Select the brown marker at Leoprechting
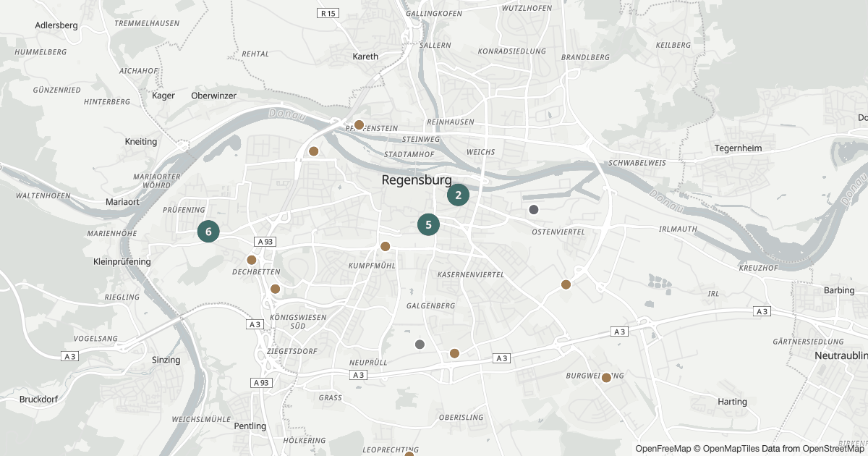This screenshot has width=868, height=456. pos(409,455)
